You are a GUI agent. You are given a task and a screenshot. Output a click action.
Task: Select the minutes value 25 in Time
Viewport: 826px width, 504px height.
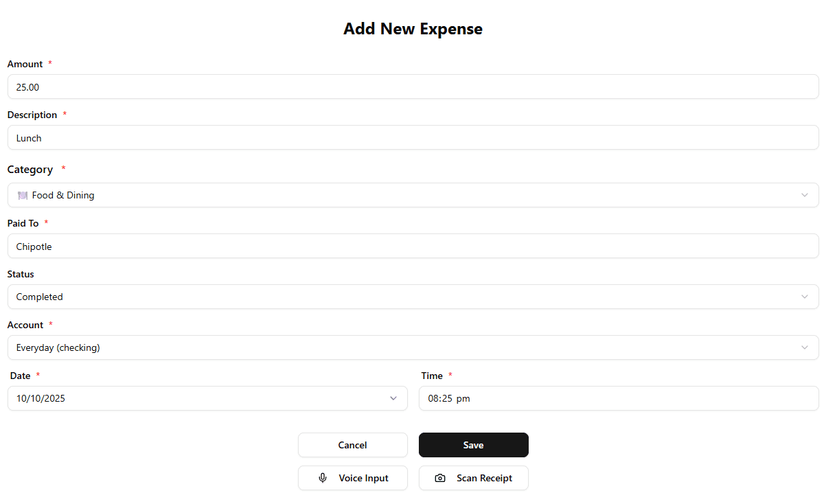446,398
